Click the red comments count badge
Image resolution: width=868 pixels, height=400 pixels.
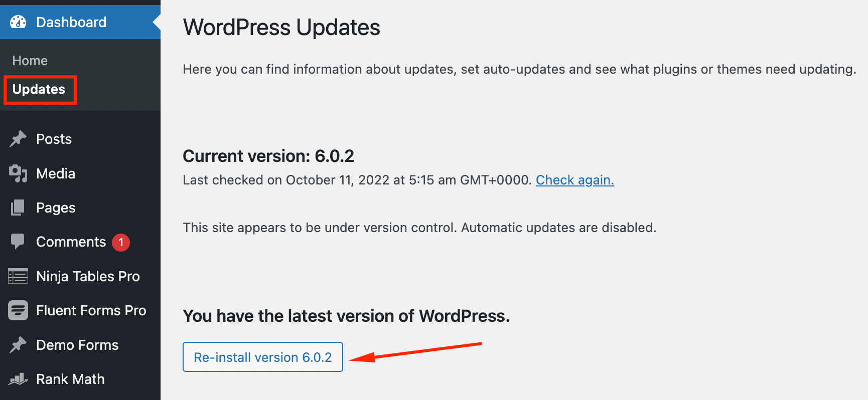(x=120, y=242)
